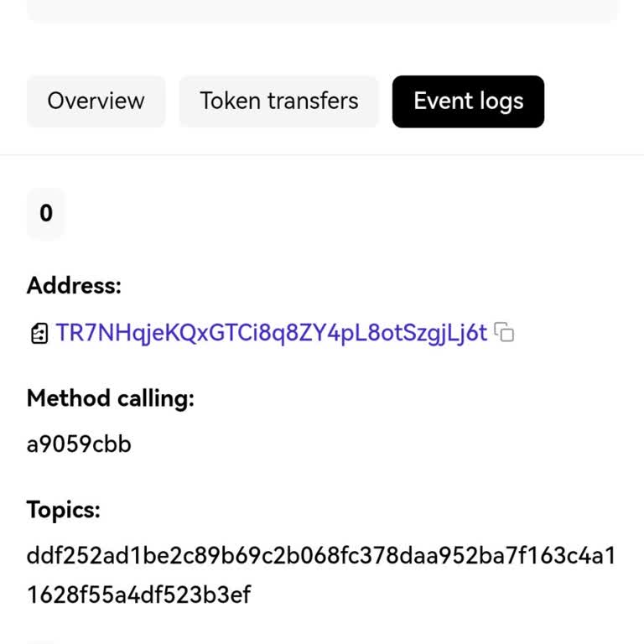Viewport: 644px width, 644px height.
Task: Click the topic hash ending 1628f55a4df523b3ef
Action: 138,595
